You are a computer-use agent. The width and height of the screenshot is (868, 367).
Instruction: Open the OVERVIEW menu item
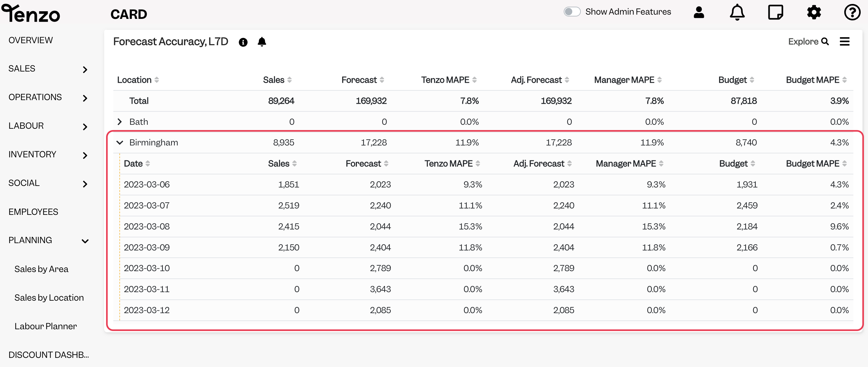pos(31,40)
